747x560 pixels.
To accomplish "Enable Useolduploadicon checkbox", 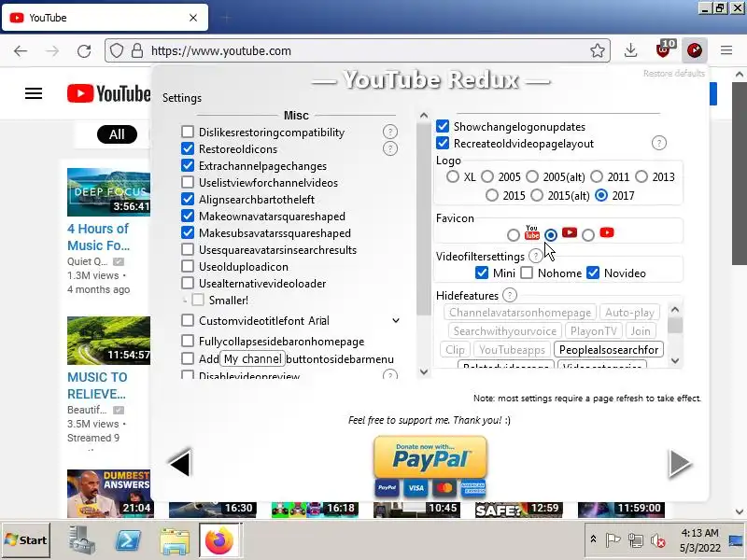I will [x=188, y=266].
